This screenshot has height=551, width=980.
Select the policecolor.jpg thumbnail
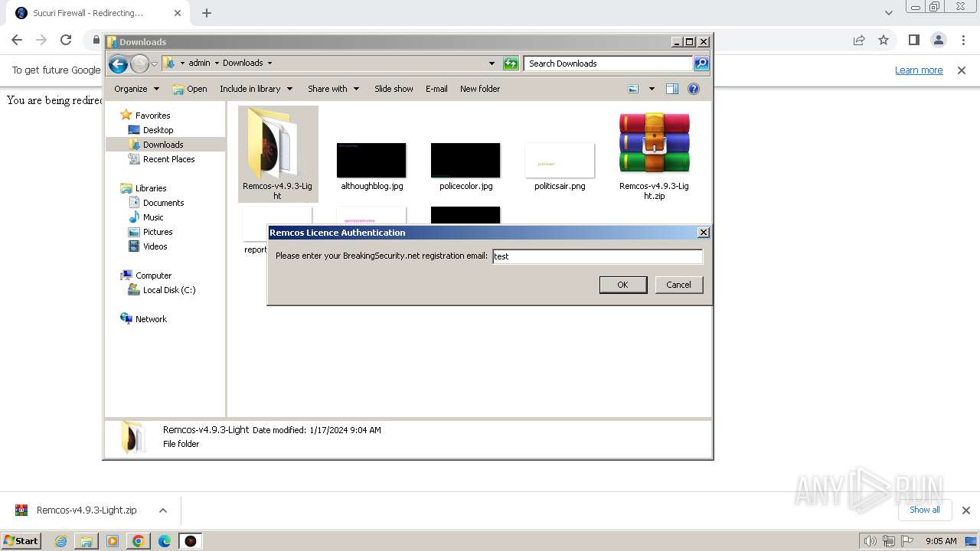point(465,161)
